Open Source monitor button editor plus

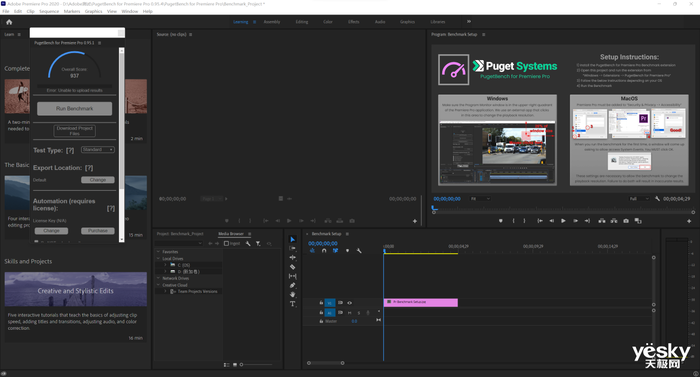tap(415, 221)
